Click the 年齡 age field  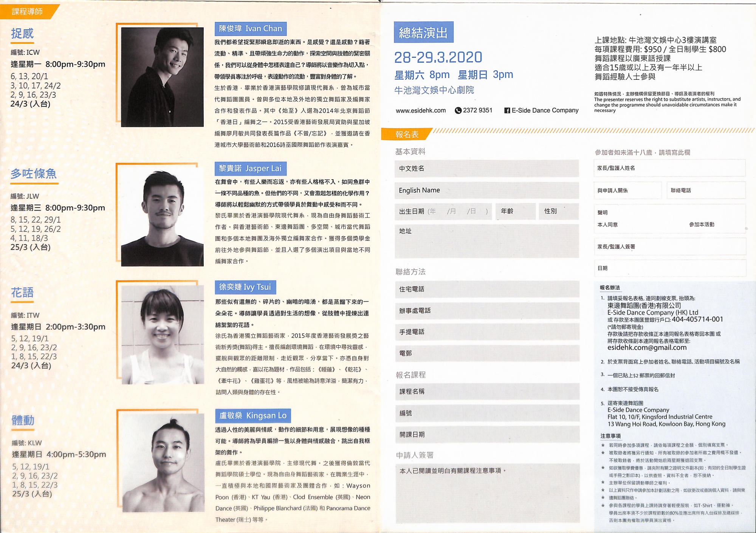pyautogui.click(x=515, y=211)
